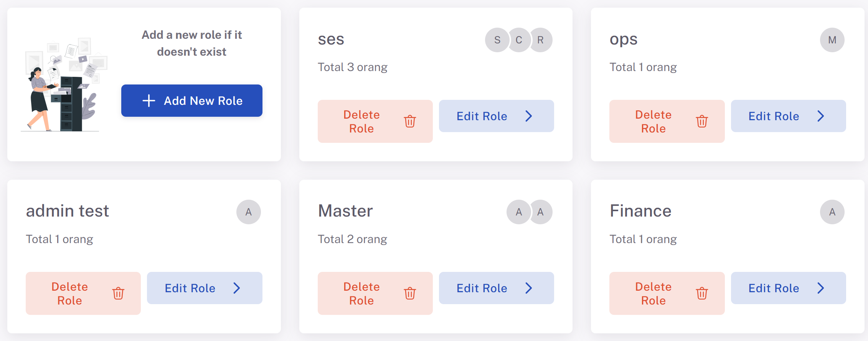Viewport: 868px width, 341px height.
Task: Click the admin test role title
Action: click(68, 211)
